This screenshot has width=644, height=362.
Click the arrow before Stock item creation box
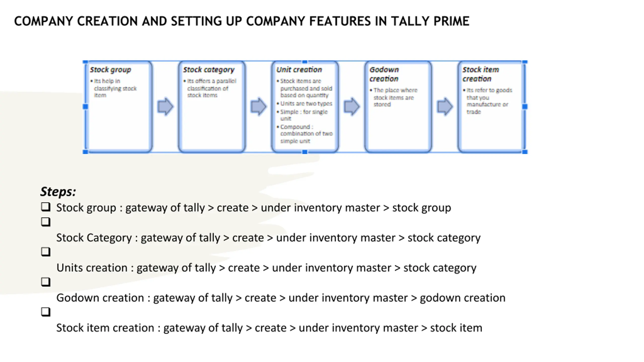click(445, 107)
